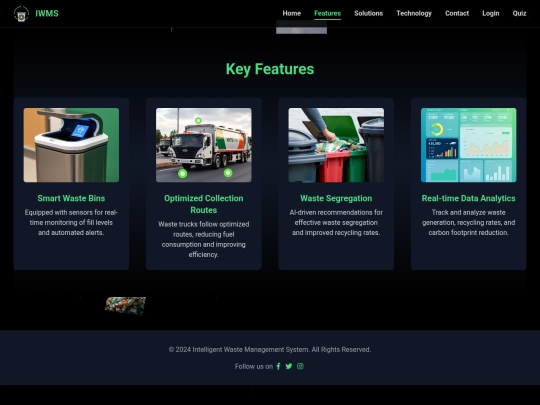Click the Key Features section title

tap(270, 69)
